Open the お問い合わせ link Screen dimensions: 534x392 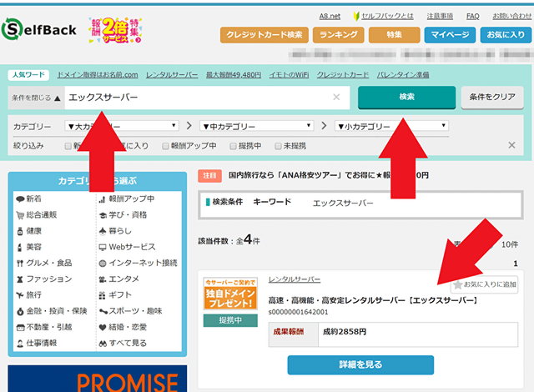(x=511, y=17)
